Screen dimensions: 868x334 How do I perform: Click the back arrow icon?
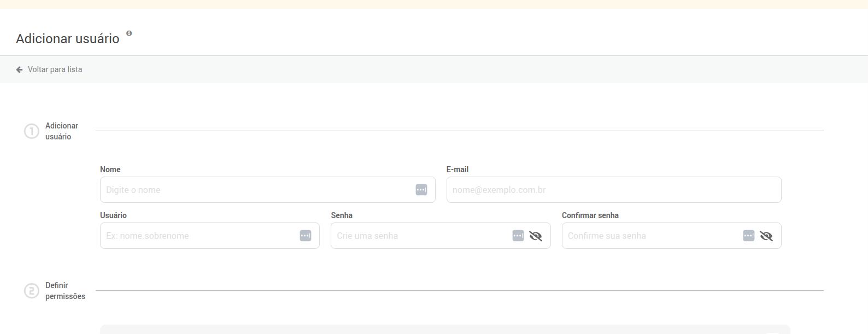click(x=19, y=69)
